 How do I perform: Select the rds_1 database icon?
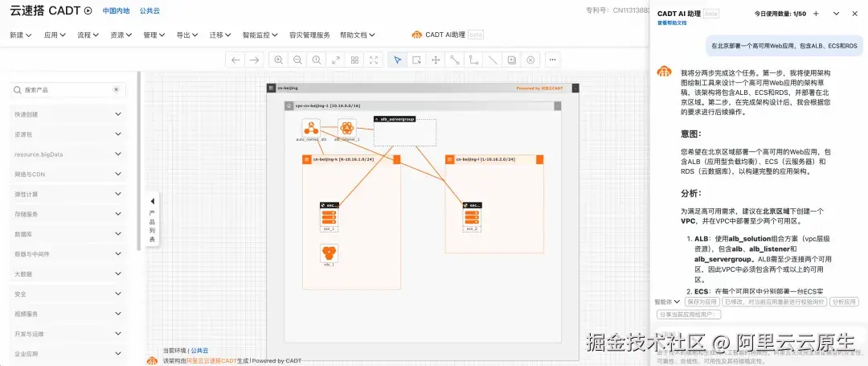pos(329,253)
